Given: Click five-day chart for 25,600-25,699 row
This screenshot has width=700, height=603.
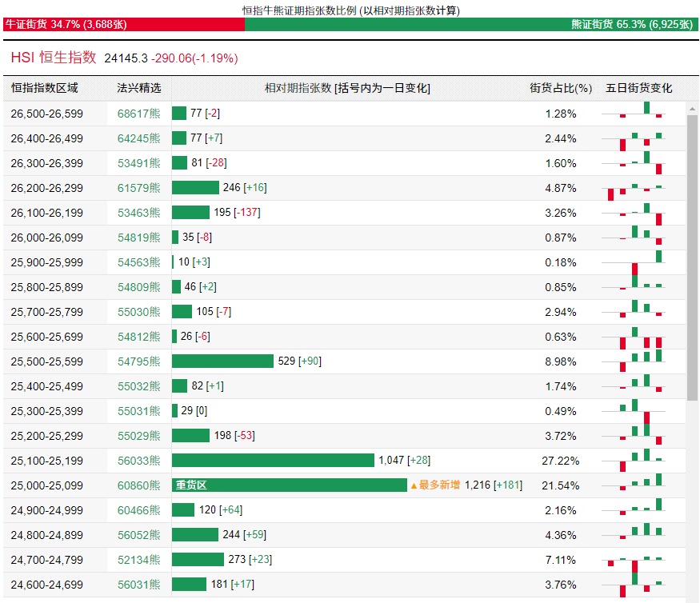Looking at the screenshot, I should click(x=634, y=337).
